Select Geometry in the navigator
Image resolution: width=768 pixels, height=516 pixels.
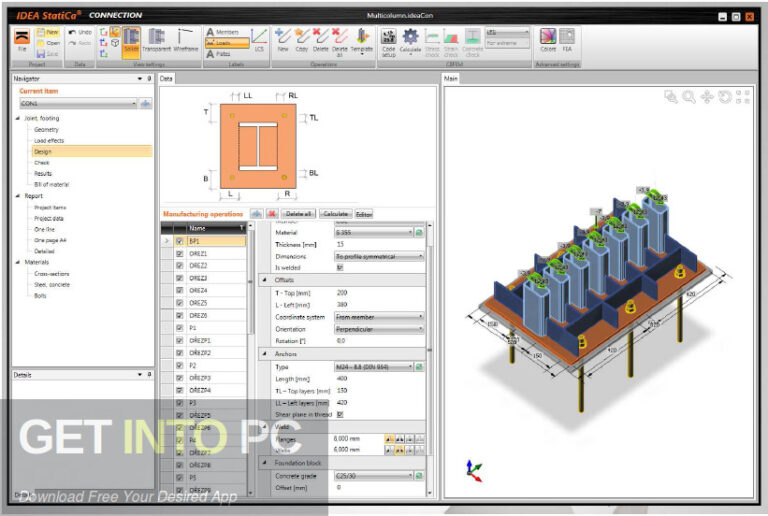coord(46,130)
